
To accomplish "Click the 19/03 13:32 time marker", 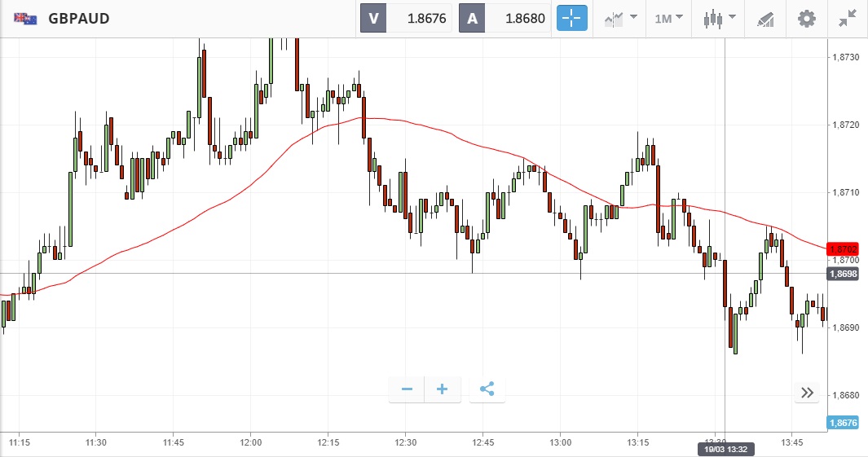I will pyautogui.click(x=725, y=449).
